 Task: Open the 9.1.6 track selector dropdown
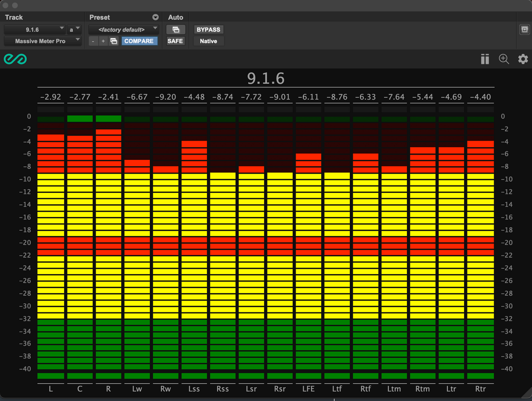click(x=34, y=30)
